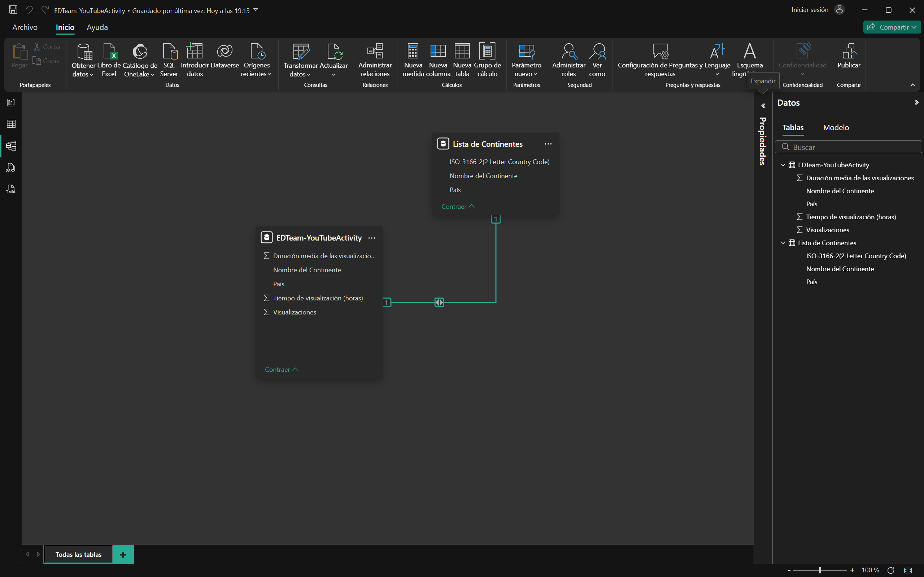Open Report view in left sidebar
The width and height of the screenshot is (924, 577).
pos(11,102)
